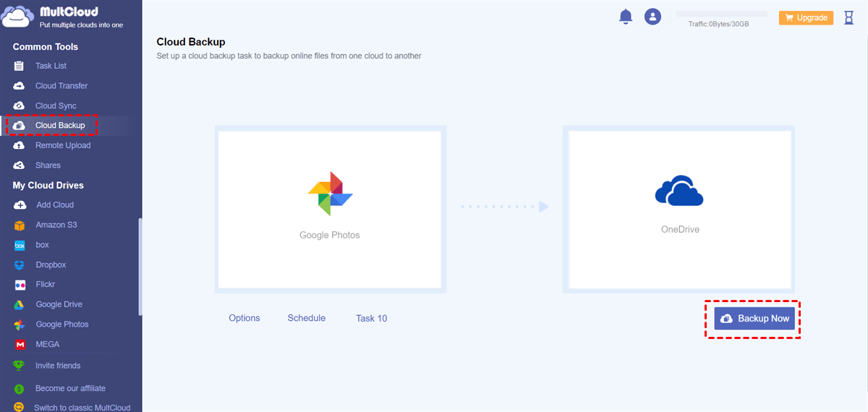Click the Cloud Backup page heading
The width and height of the screenshot is (868, 412).
coord(191,43)
